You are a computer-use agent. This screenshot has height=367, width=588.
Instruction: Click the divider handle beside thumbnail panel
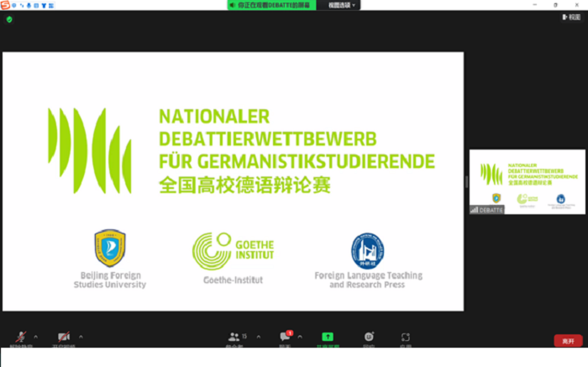[466, 181]
